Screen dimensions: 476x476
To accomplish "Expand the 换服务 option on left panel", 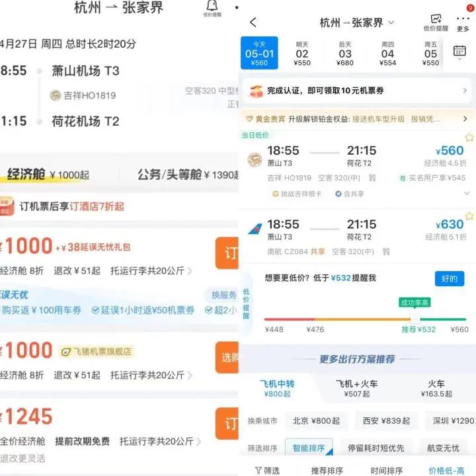I will pos(223,295).
